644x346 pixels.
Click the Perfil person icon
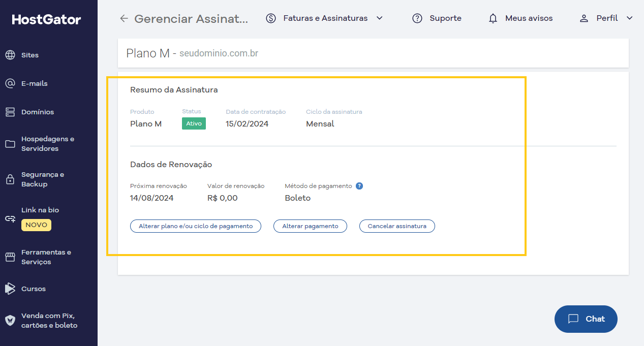pos(584,18)
